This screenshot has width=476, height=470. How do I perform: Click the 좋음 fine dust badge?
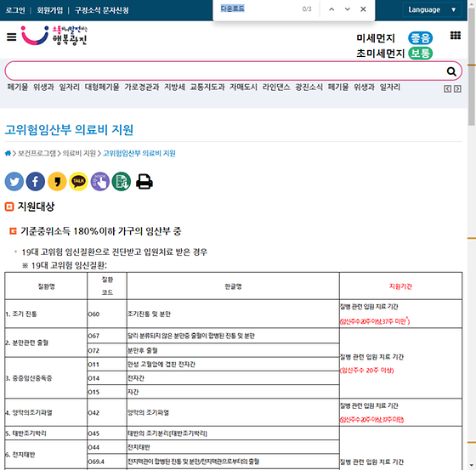coord(421,38)
